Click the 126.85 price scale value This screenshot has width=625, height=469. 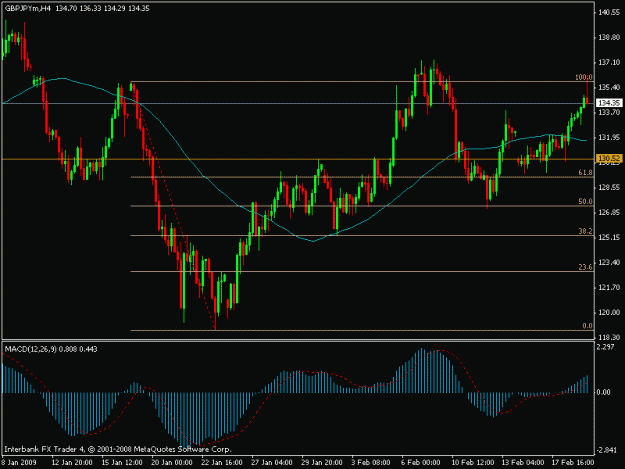click(x=609, y=212)
